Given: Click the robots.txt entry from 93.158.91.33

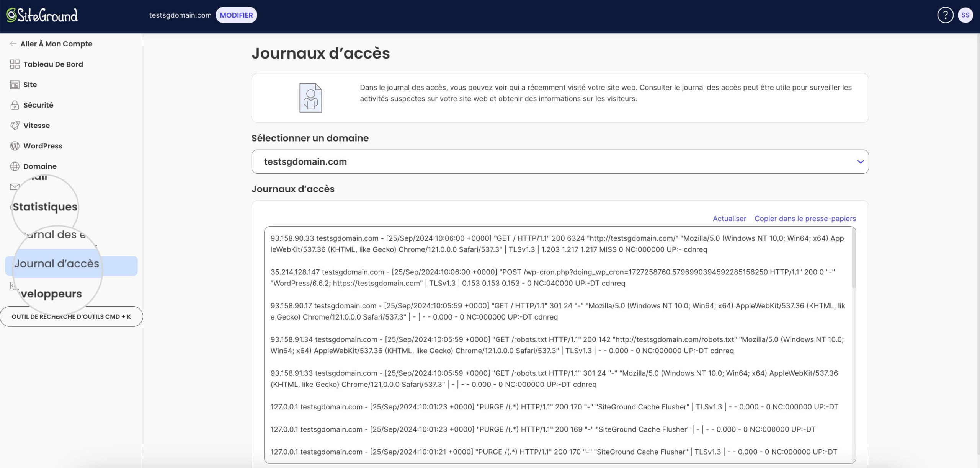Looking at the screenshot, I should pos(554,378).
